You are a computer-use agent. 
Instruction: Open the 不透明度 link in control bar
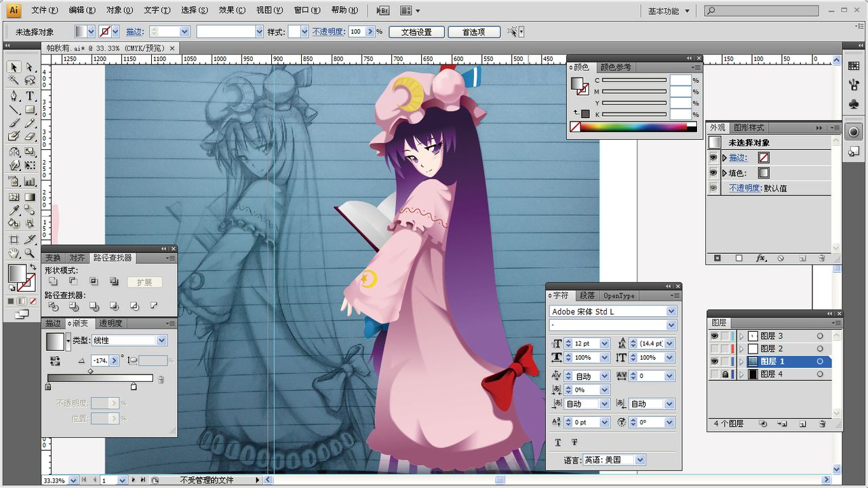328,32
